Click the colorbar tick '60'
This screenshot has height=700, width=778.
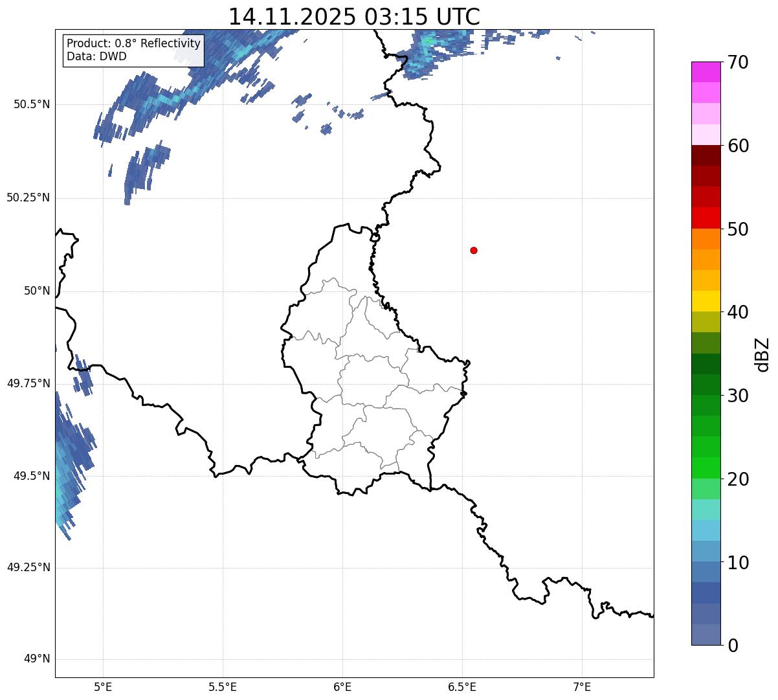tap(737, 146)
